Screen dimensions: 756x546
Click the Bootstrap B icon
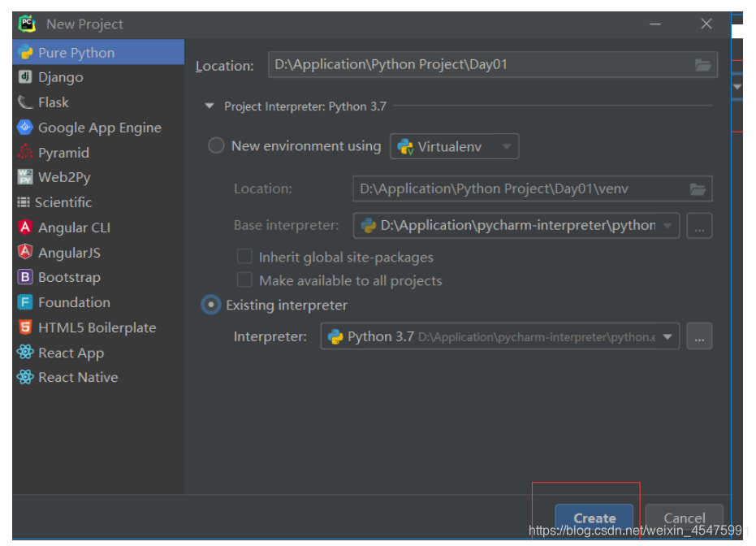click(25, 277)
